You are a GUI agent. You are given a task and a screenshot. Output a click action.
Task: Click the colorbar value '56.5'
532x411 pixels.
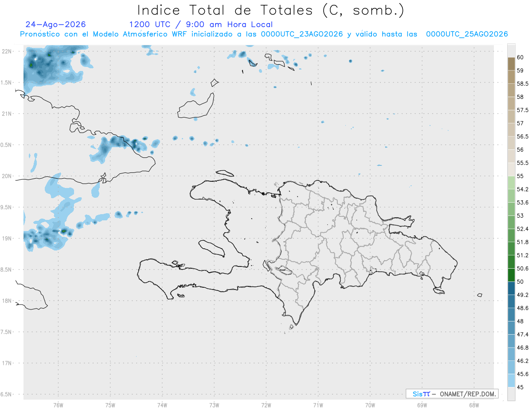click(523, 137)
